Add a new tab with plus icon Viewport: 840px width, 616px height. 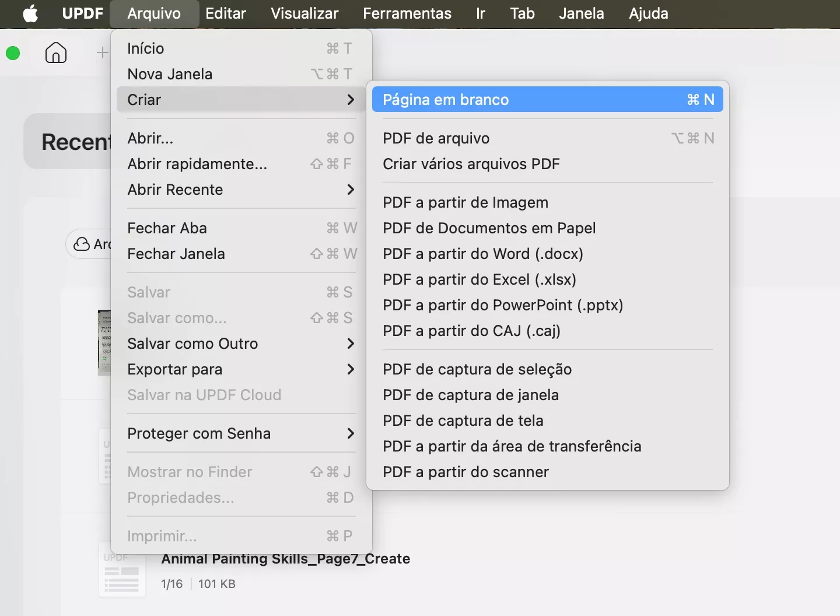pos(102,52)
